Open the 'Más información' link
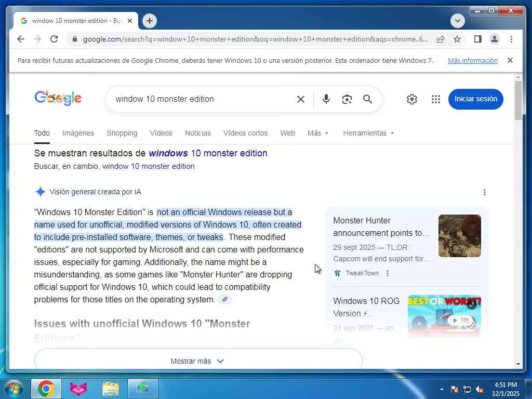Image resolution: width=532 pixels, height=399 pixels. click(472, 60)
